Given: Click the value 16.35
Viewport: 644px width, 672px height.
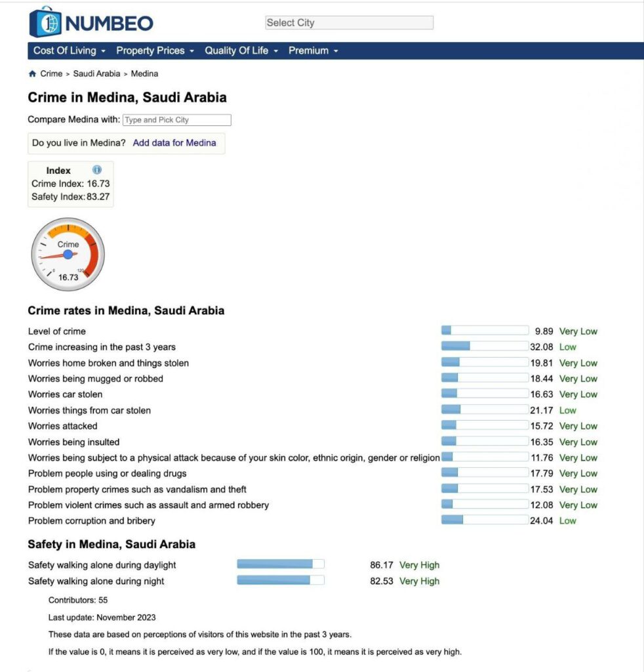Looking at the screenshot, I should [x=542, y=442].
